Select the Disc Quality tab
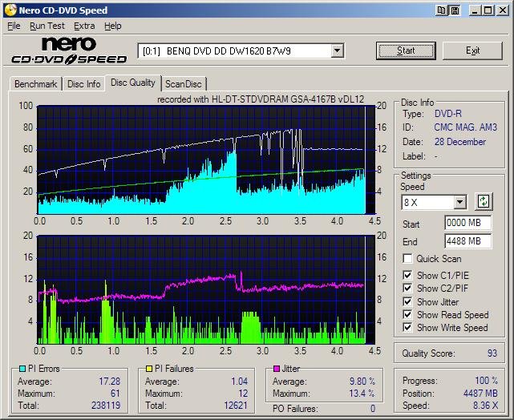This screenshot has height=420, width=514. pyautogui.click(x=133, y=83)
